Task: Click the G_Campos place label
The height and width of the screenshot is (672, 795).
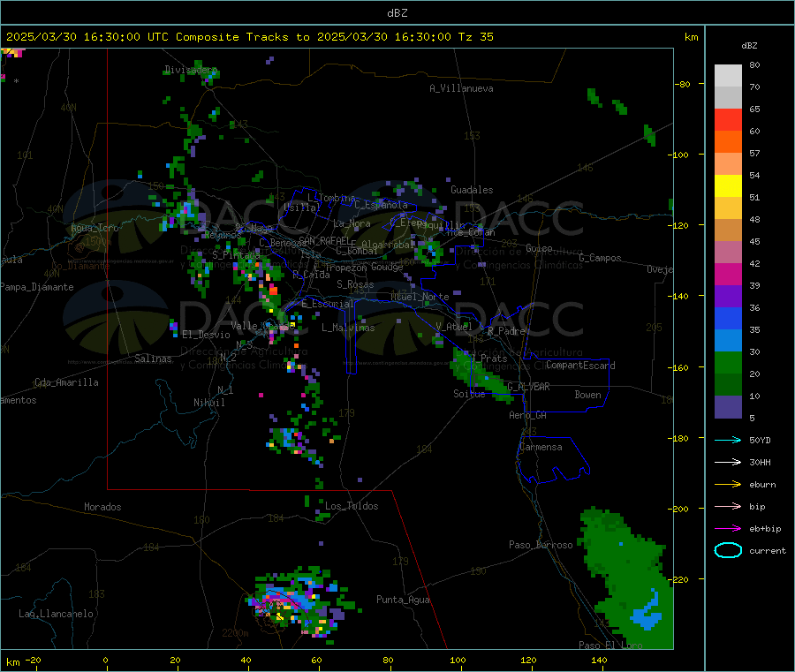Action: point(600,258)
